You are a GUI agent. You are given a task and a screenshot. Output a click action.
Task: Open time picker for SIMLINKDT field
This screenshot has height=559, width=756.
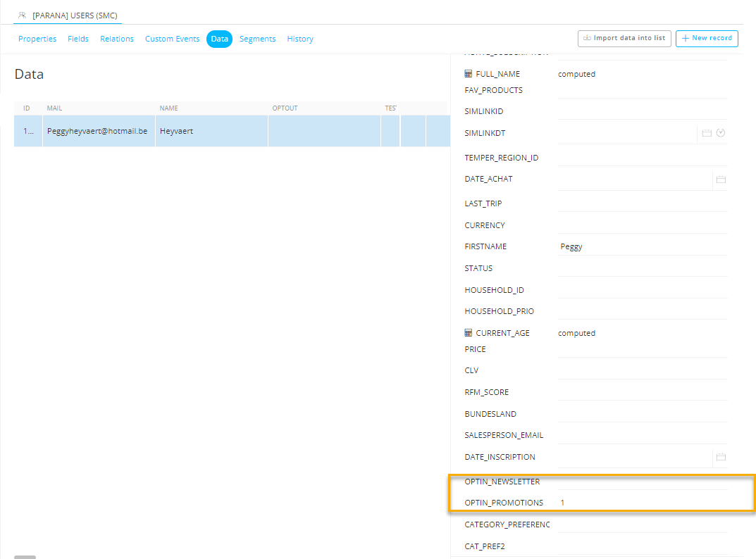tap(721, 133)
